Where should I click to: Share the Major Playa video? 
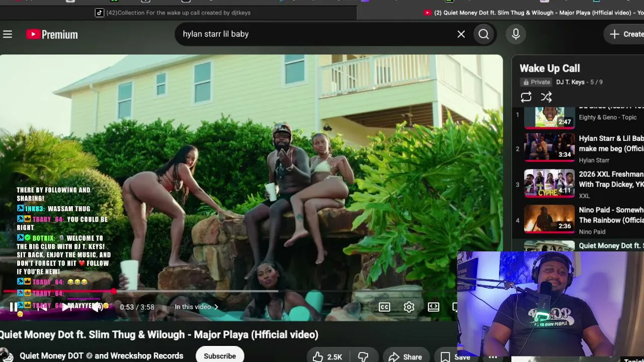click(x=405, y=356)
